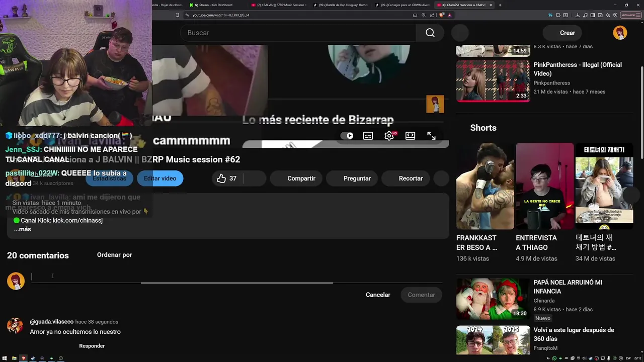The width and height of the screenshot is (644, 362).
Task: Click the Preguntar button
Action: click(x=352, y=178)
